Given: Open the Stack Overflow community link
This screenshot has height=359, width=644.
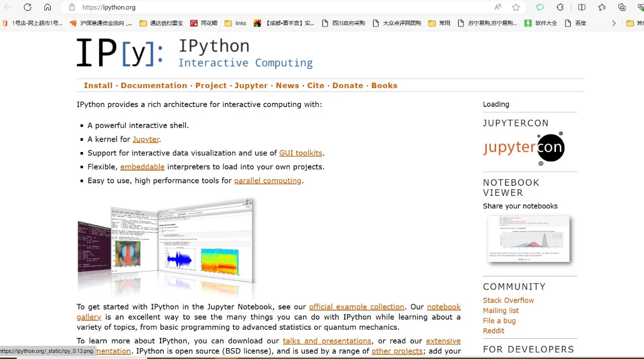Looking at the screenshot, I should 508,301.
